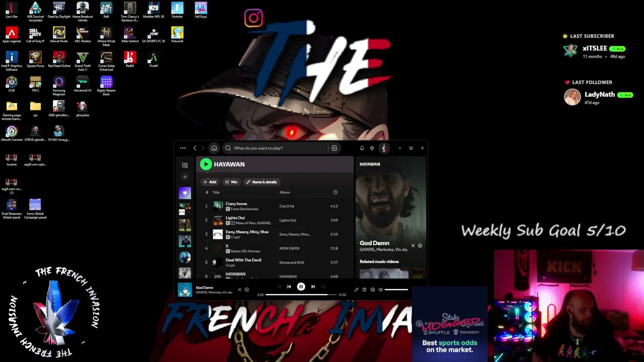Open Spotify's Friend Activity icon
This screenshot has height=362, width=644.
coord(372,148)
